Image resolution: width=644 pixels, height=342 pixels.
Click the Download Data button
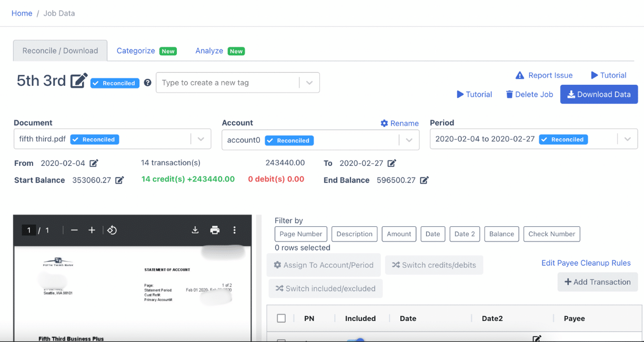pos(599,94)
